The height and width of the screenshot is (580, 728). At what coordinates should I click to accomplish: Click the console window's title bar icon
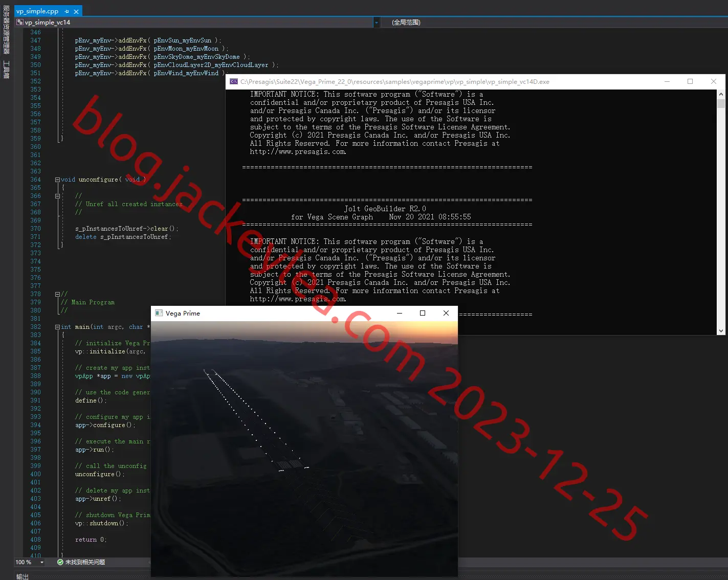(234, 81)
